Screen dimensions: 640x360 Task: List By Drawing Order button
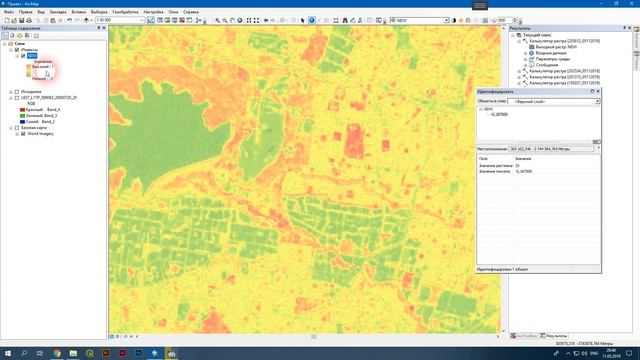tap(5, 36)
